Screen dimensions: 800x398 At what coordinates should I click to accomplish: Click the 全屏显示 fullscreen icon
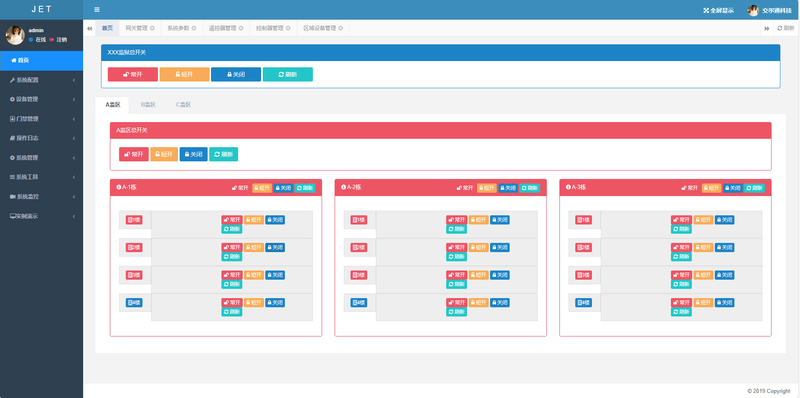706,10
